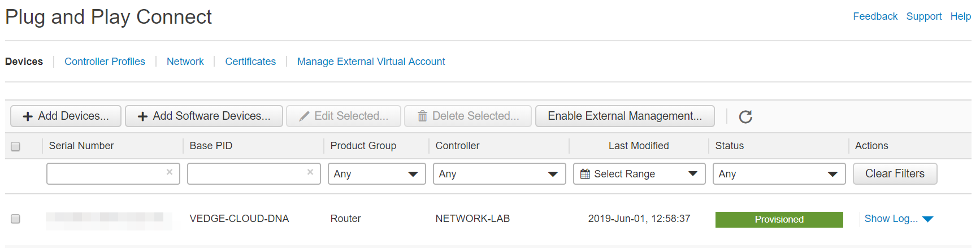Click the pencil icon on Edit Selected
980x248 pixels.
coord(304,116)
